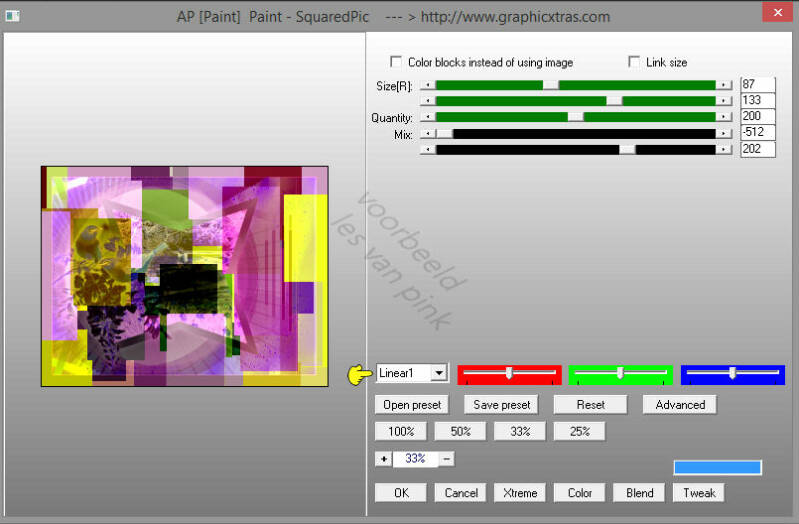Click the Quantity value field 200
This screenshot has height=524, width=799.
pyautogui.click(x=758, y=117)
